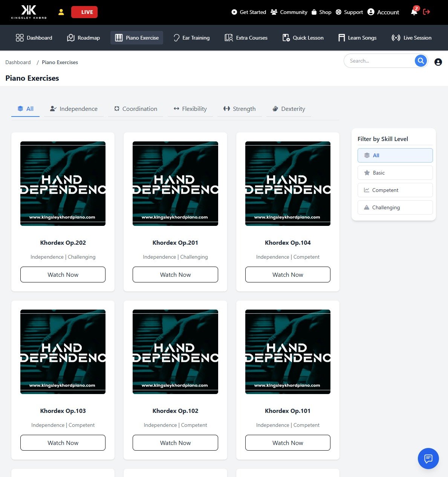Watch Now for Khordex Op.101
Image resolution: width=448 pixels, height=477 pixels.
coord(288,443)
